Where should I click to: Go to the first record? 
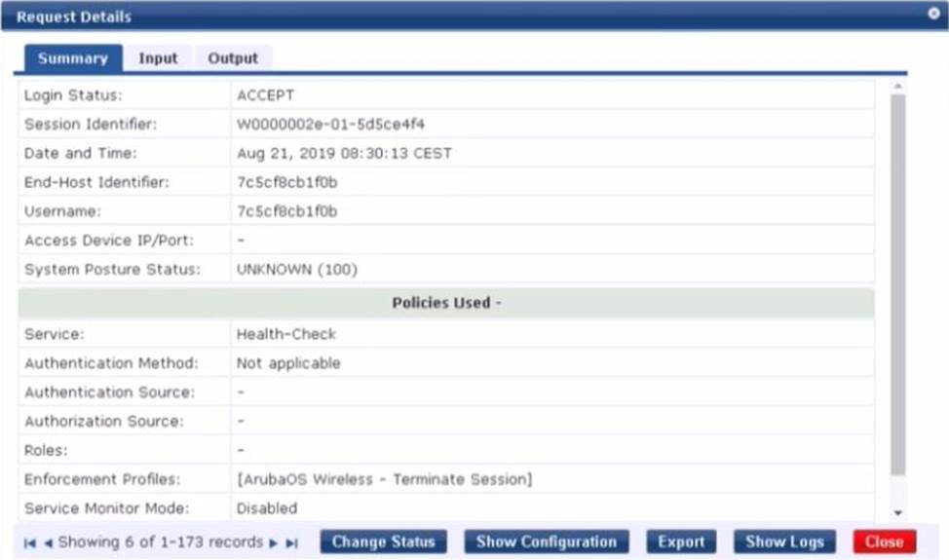coord(29,542)
